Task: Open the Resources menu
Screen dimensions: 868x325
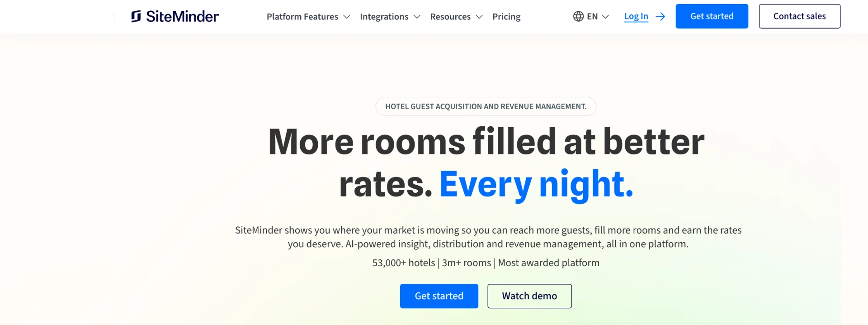Action: coord(450,17)
